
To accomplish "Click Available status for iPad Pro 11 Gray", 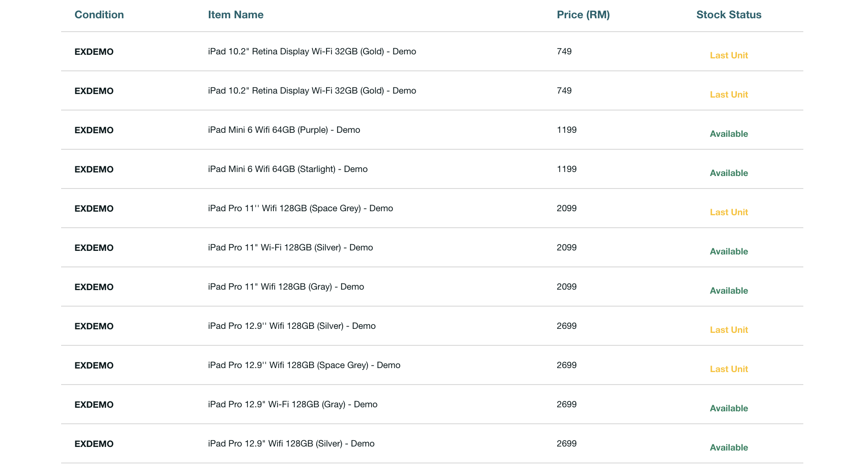I will [x=728, y=291].
